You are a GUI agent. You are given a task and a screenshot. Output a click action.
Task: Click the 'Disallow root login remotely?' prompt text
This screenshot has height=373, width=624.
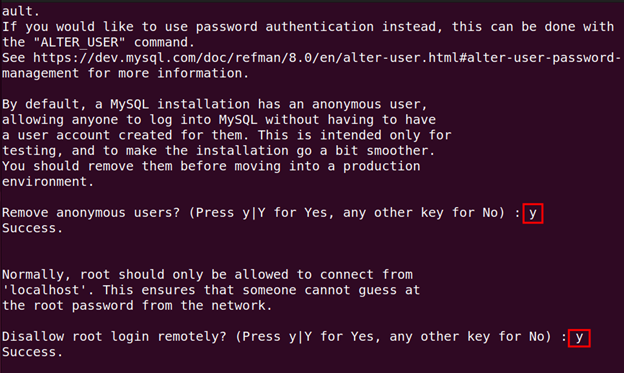coord(114,337)
